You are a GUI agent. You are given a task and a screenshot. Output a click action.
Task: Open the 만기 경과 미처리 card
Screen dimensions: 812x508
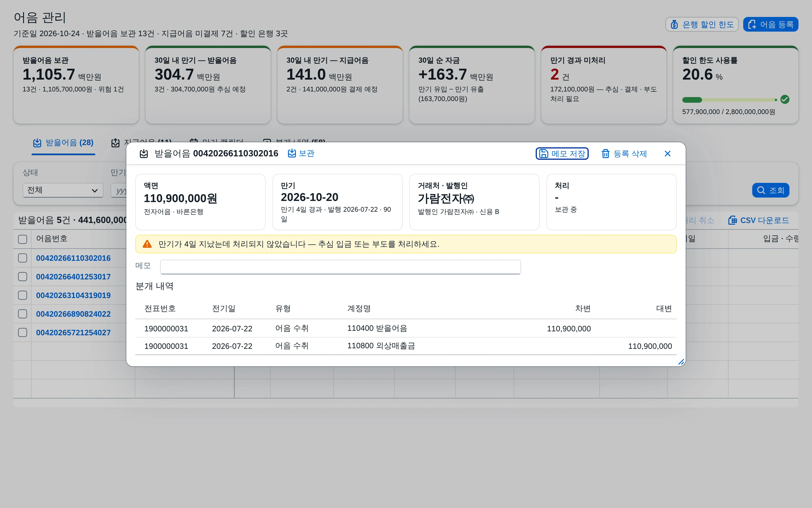pos(604,85)
